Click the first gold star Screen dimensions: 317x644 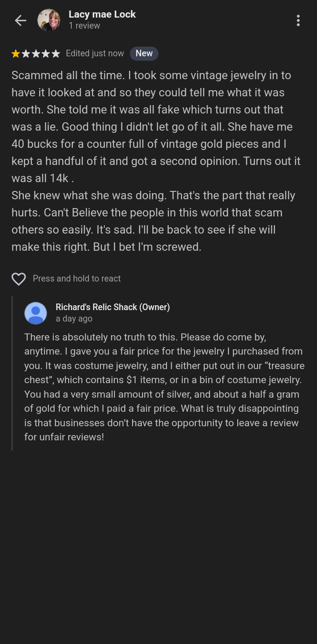click(16, 54)
